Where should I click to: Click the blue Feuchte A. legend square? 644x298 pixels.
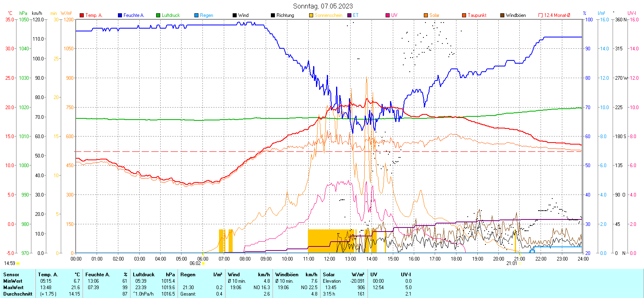(120, 15)
